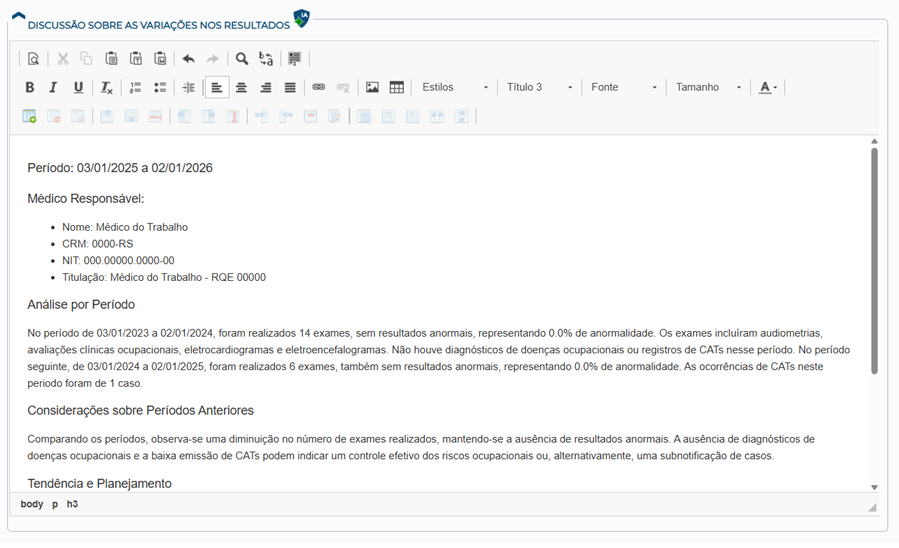Click the Preview document icon
This screenshot has height=548, width=899.
click(x=33, y=59)
